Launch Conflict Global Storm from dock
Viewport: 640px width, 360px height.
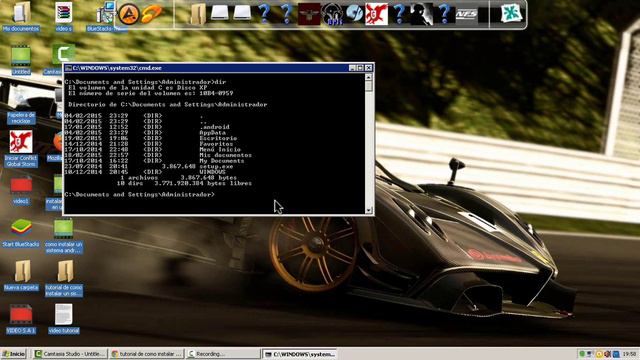coord(376,14)
